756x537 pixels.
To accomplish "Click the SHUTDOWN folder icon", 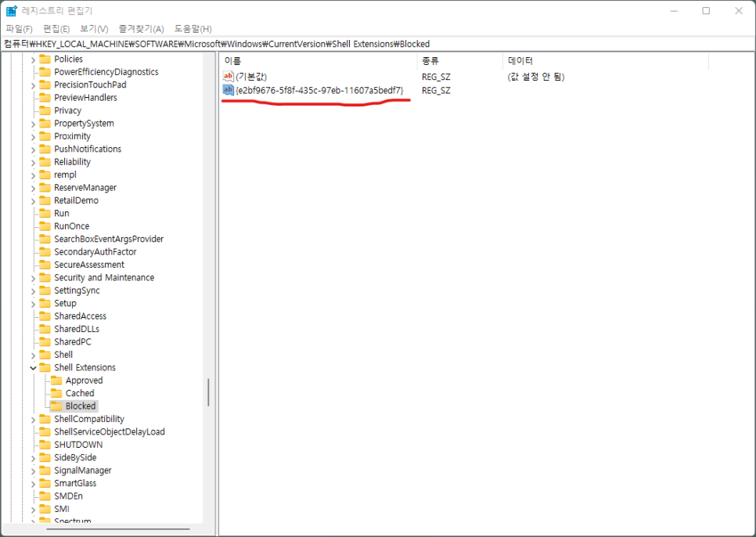I will click(x=45, y=445).
